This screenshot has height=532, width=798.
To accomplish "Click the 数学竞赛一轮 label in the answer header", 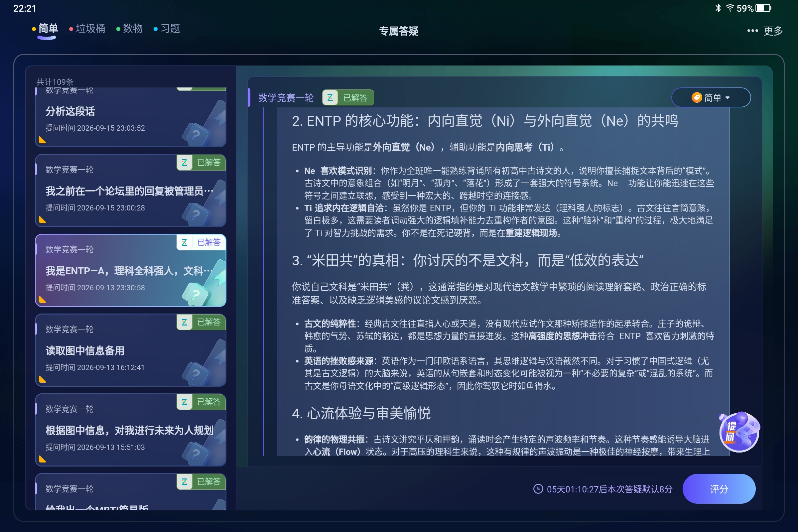I will coord(286,98).
